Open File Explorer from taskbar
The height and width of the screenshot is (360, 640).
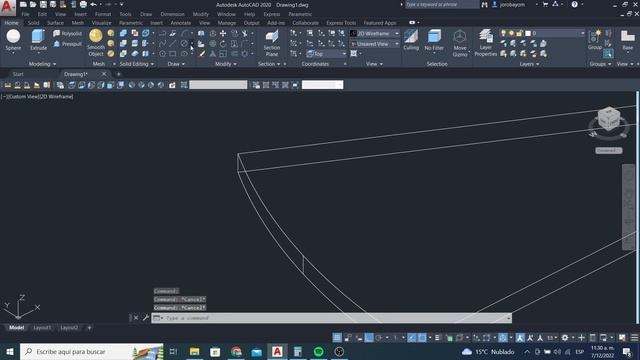tap(194, 351)
